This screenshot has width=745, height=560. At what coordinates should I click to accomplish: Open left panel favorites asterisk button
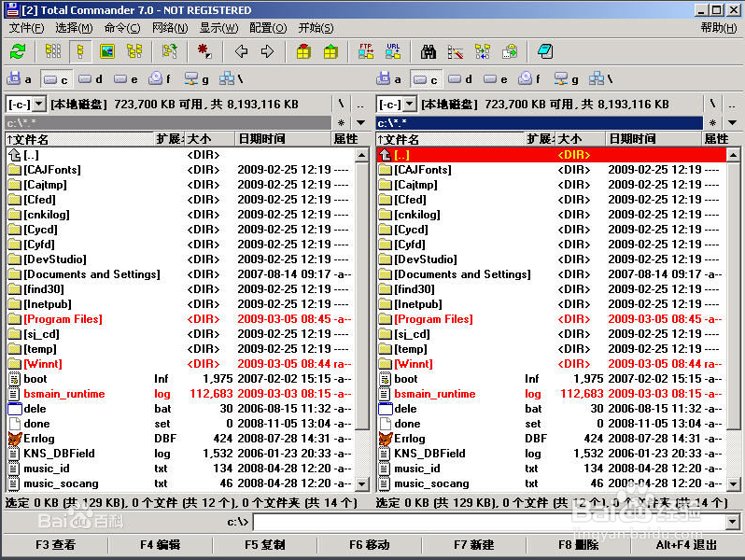pyautogui.click(x=341, y=123)
